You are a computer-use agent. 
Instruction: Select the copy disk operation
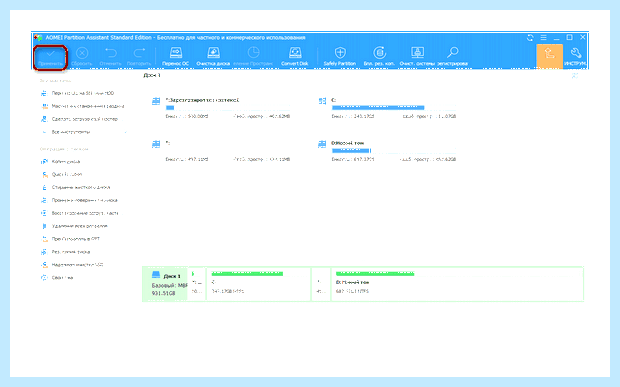coord(61,162)
